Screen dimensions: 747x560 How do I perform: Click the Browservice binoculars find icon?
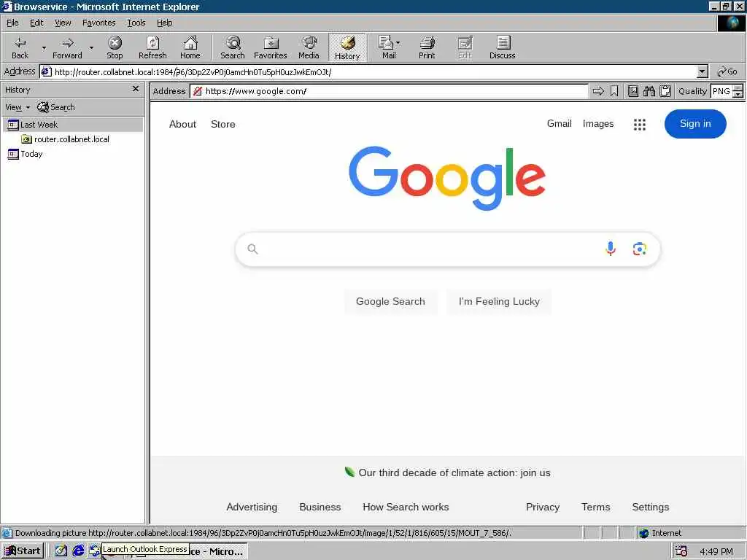pos(649,91)
